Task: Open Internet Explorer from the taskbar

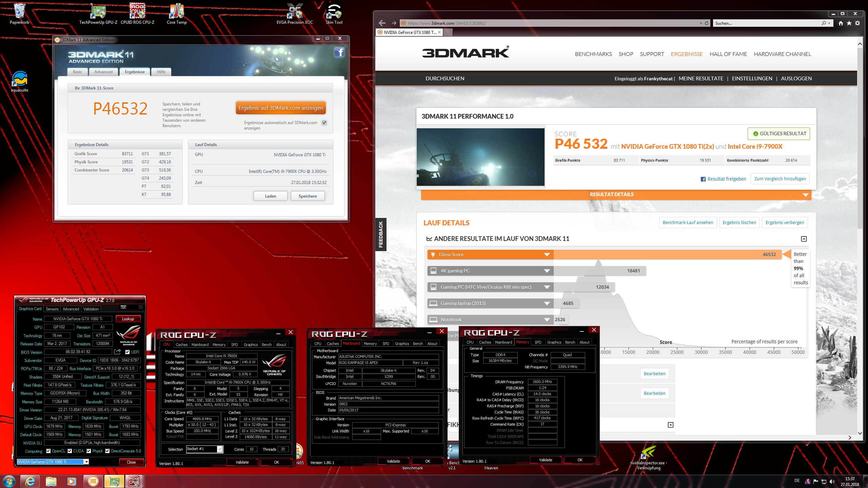Action: point(30,481)
